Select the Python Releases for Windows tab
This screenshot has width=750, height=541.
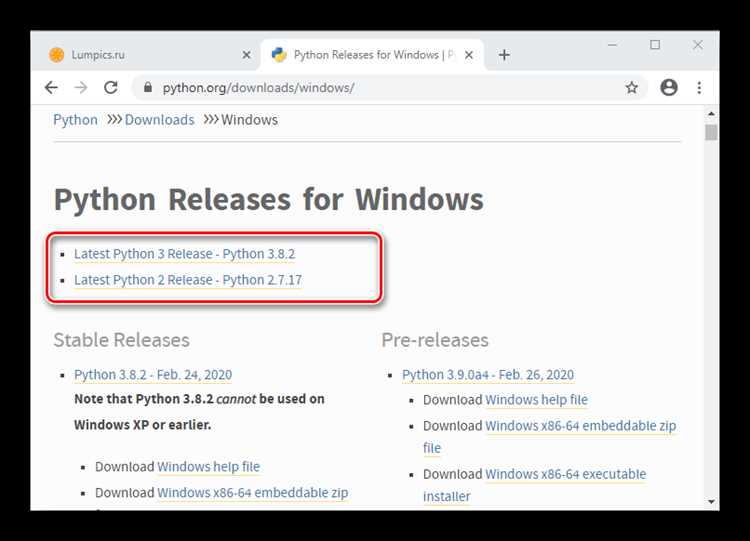373,55
